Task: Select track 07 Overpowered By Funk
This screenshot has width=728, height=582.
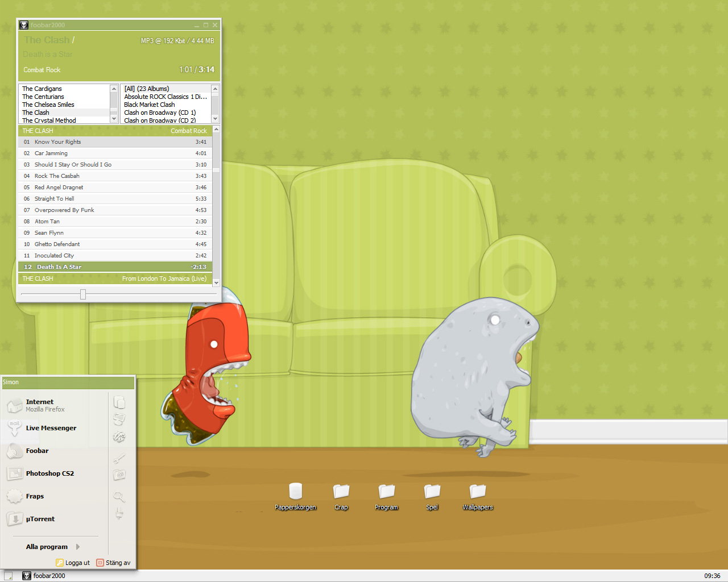Action: (115, 210)
